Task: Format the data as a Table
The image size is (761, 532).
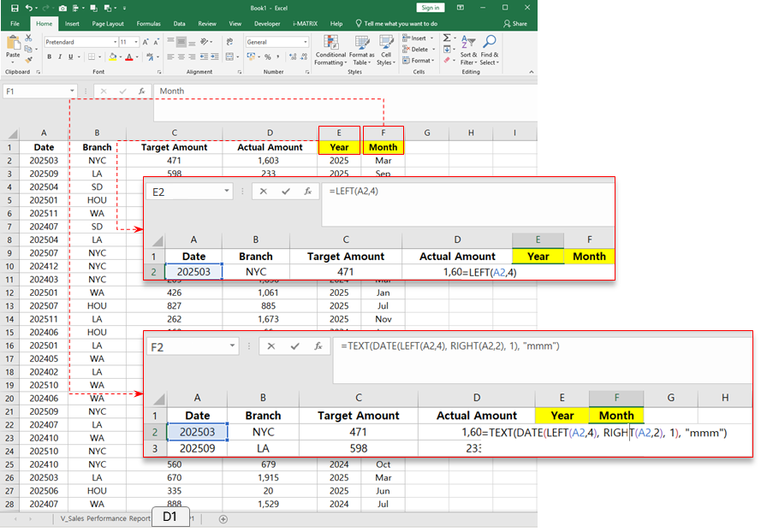Action: [x=361, y=53]
